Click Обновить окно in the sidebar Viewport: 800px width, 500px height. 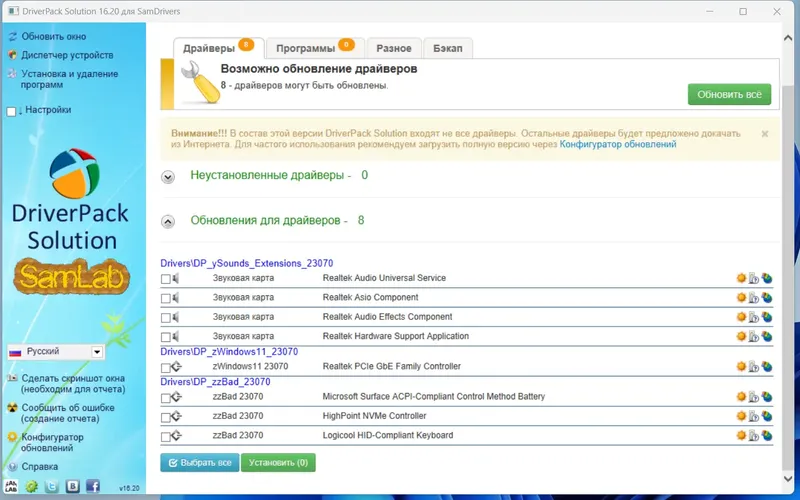point(54,37)
